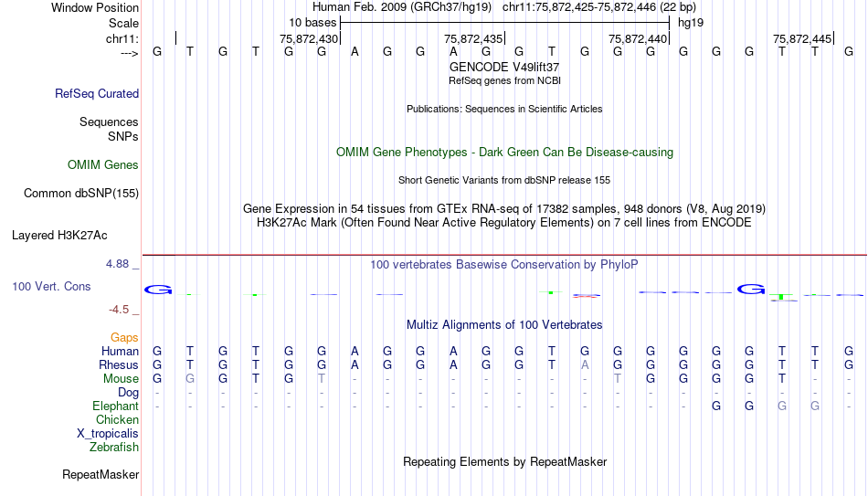Select the Mouse alignment row label

pos(122,379)
